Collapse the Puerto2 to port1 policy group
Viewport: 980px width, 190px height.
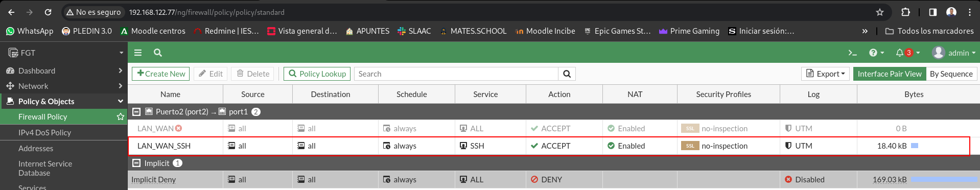click(x=136, y=112)
